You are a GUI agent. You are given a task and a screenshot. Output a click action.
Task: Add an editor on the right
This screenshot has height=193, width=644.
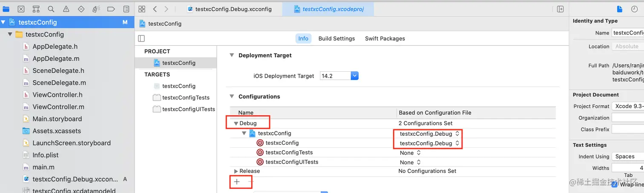560,9
